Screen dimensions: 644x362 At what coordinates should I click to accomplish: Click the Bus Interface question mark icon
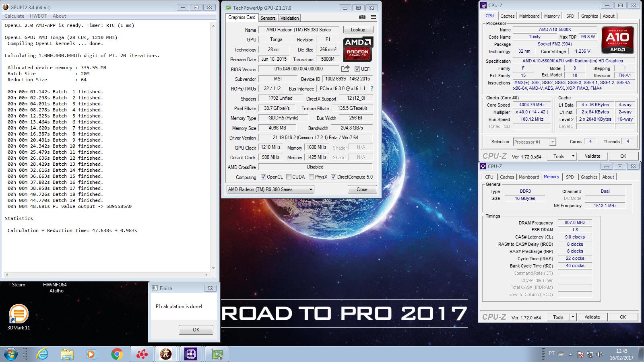point(372,88)
